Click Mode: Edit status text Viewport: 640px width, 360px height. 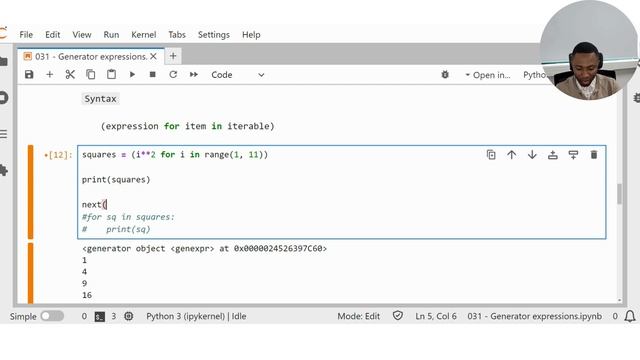point(358,316)
